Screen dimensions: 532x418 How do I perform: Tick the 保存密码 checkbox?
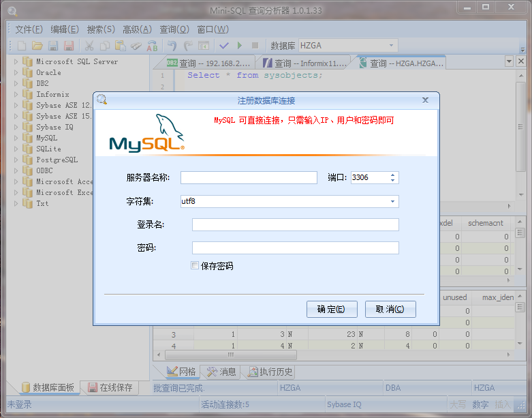click(x=195, y=265)
